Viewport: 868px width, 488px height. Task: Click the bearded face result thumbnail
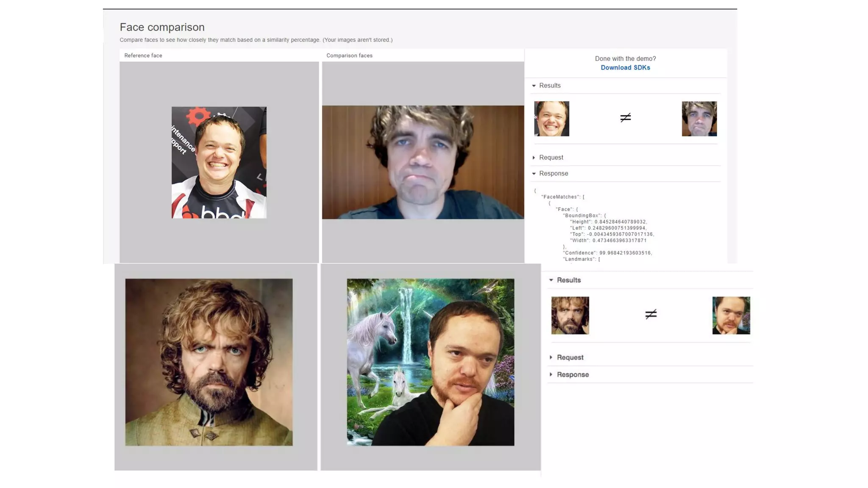point(570,316)
